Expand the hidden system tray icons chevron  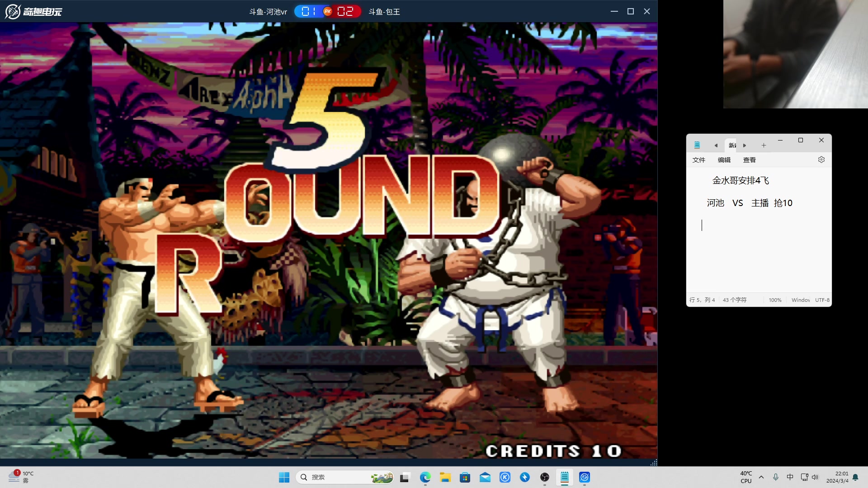point(761,477)
